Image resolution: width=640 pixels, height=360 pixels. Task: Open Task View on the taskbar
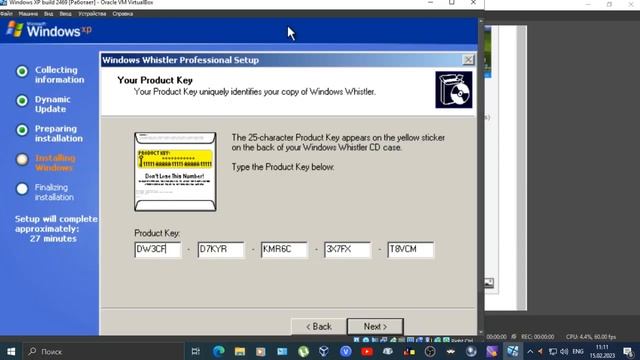pyautogui.click(x=196, y=351)
